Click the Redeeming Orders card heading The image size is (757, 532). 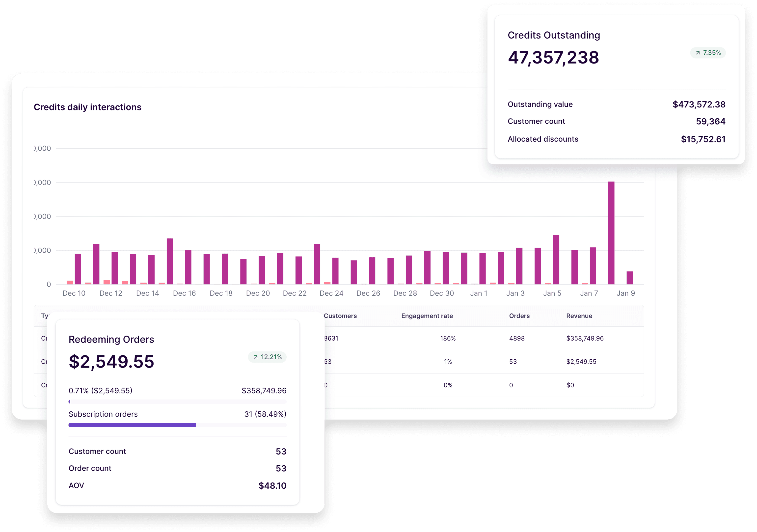tap(111, 340)
